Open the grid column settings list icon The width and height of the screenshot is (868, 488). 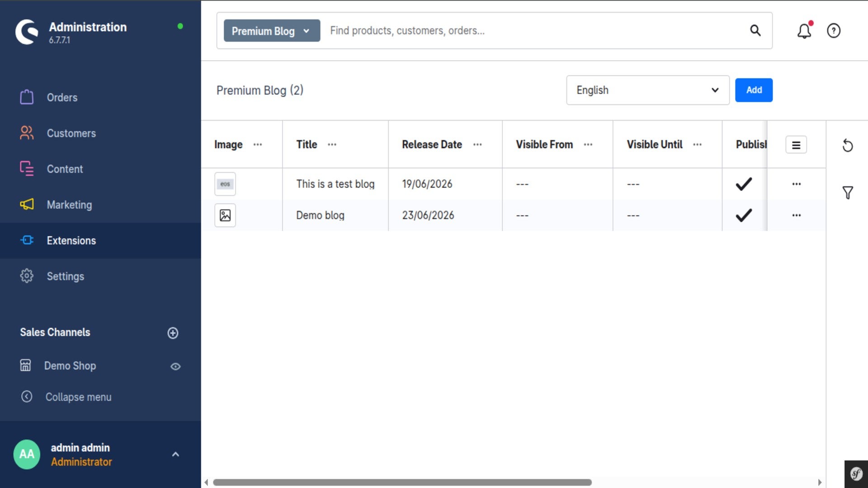(x=796, y=145)
